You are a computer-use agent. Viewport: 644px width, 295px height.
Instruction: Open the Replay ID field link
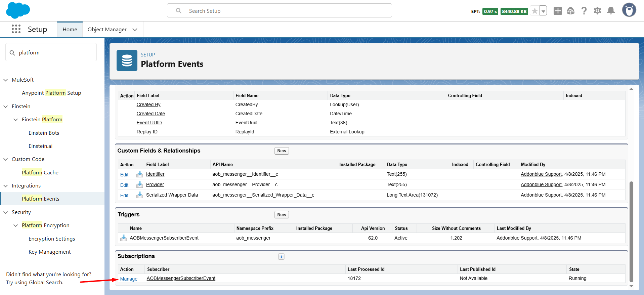point(147,132)
